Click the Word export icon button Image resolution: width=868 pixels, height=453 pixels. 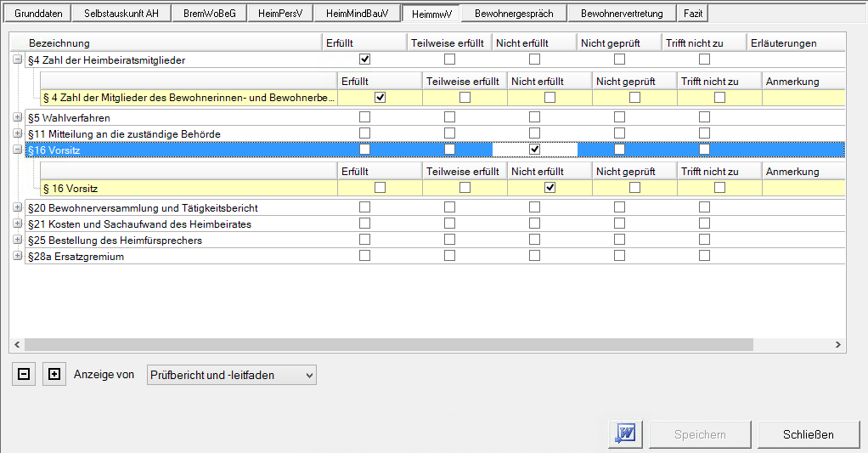(x=626, y=433)
